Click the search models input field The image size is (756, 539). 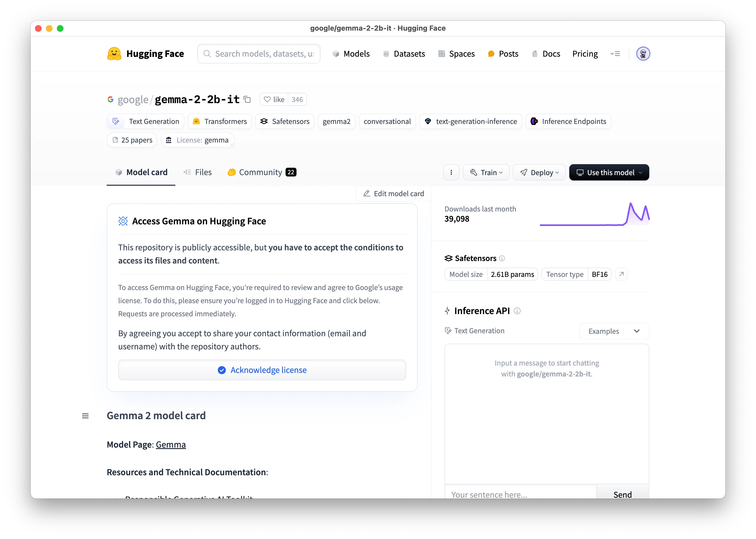[259, 54]
